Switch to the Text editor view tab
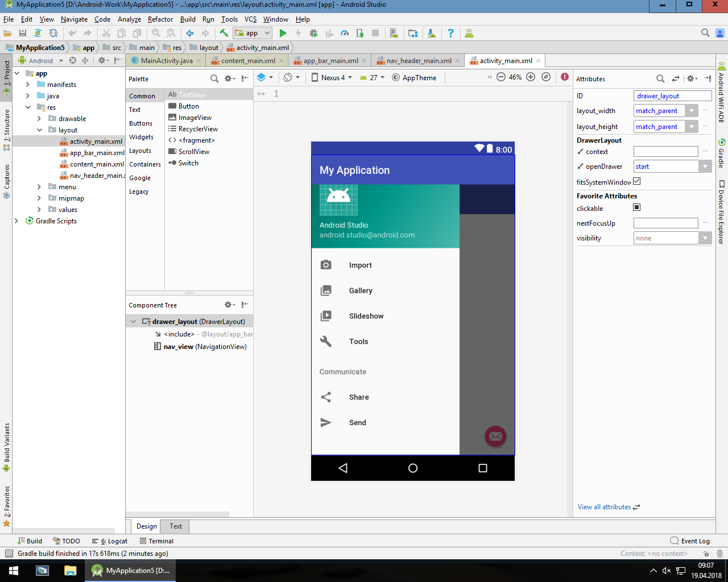Image resolution: width=728 pixels, height=582 pixels. 176,526
